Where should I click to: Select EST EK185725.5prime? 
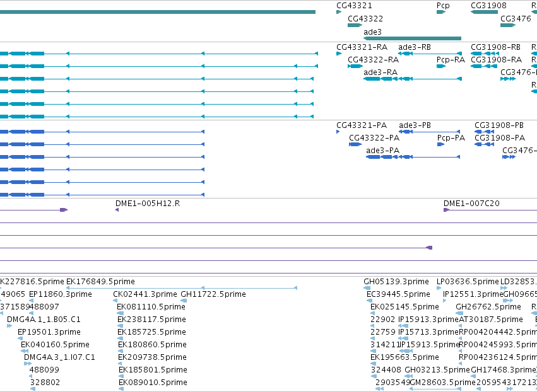coord(151,333)
